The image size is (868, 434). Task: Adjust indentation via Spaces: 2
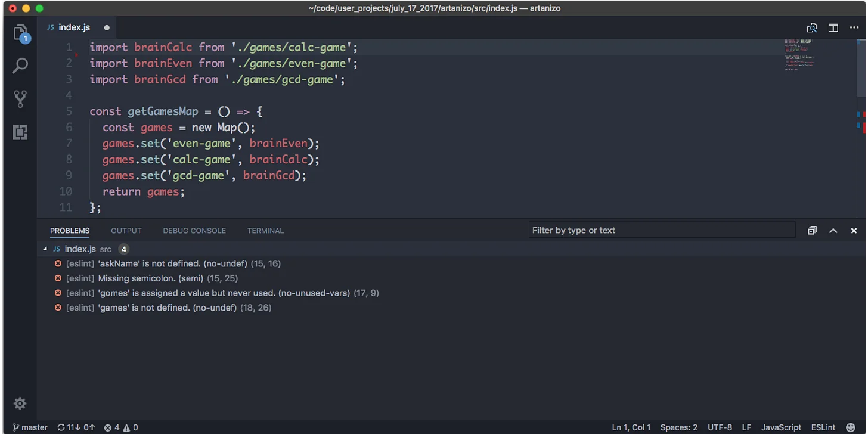[678, 427]
